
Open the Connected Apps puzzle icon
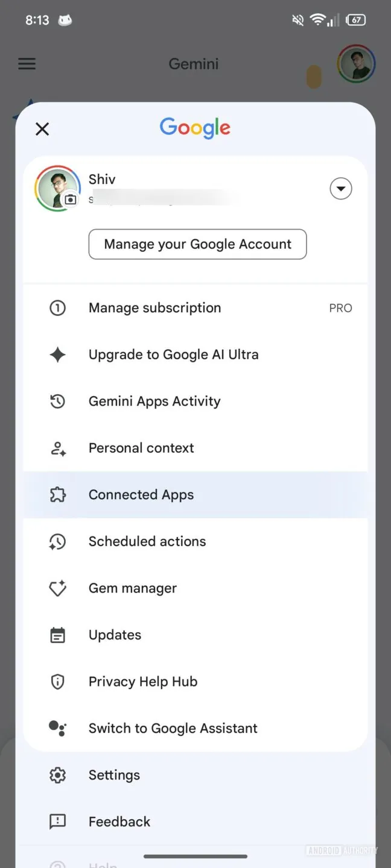click(x=57, y=494)
